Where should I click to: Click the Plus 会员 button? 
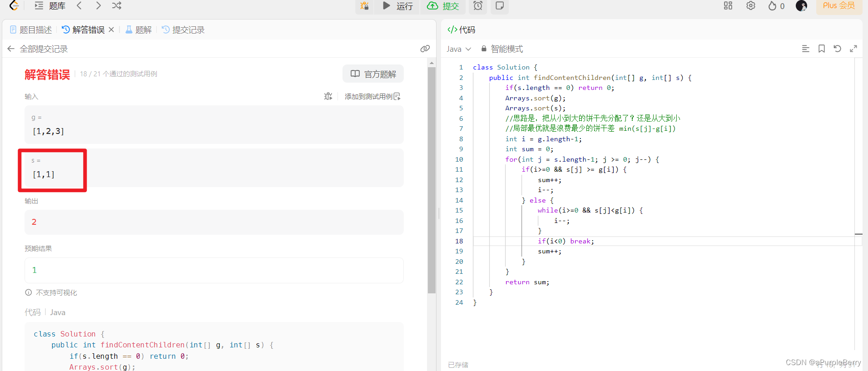point(839,5)
